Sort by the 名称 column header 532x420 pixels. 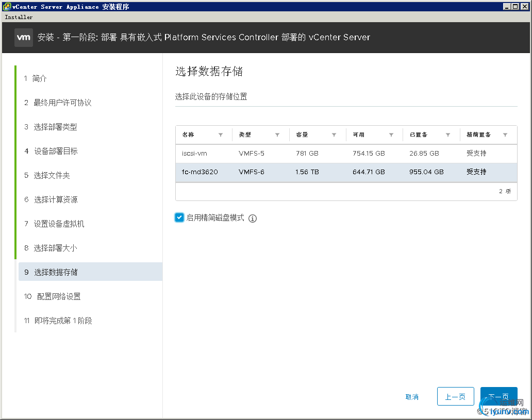(188, 135)
